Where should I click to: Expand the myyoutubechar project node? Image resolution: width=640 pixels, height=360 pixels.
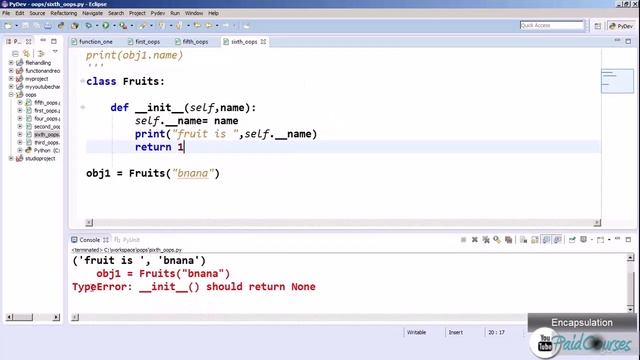click(x=11, y=87)
